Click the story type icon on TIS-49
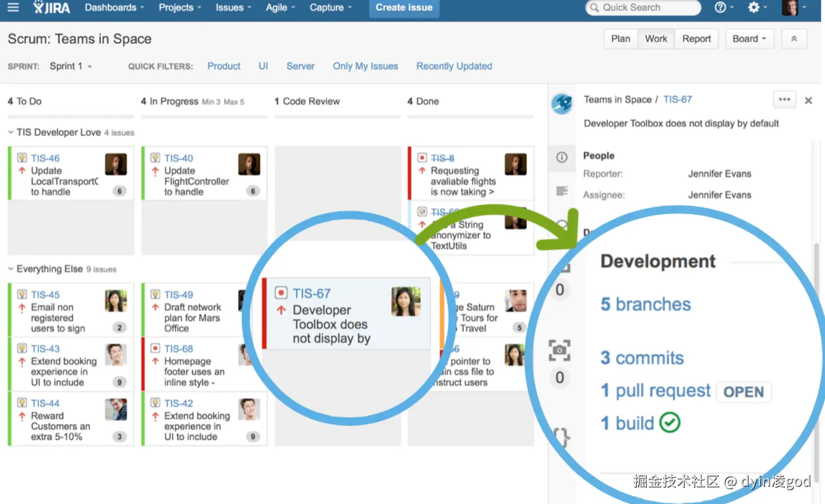825x504 pixels. (155, 295)
